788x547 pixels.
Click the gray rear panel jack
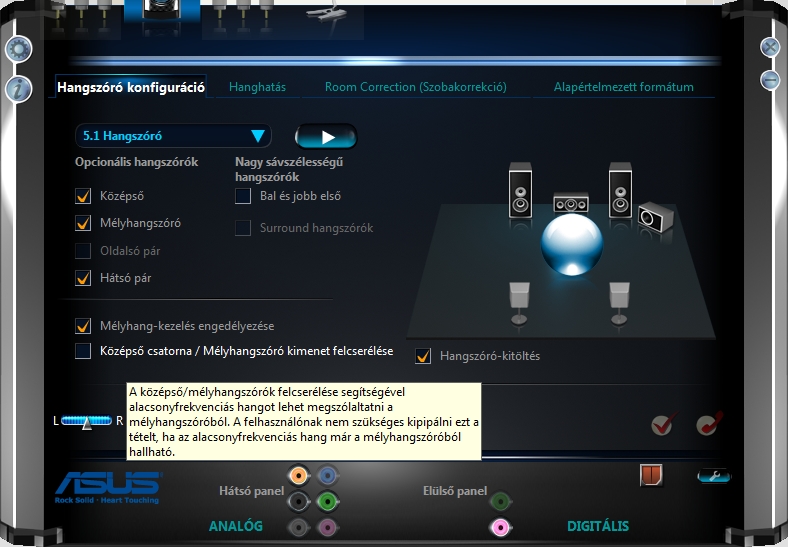click(299, 527)
